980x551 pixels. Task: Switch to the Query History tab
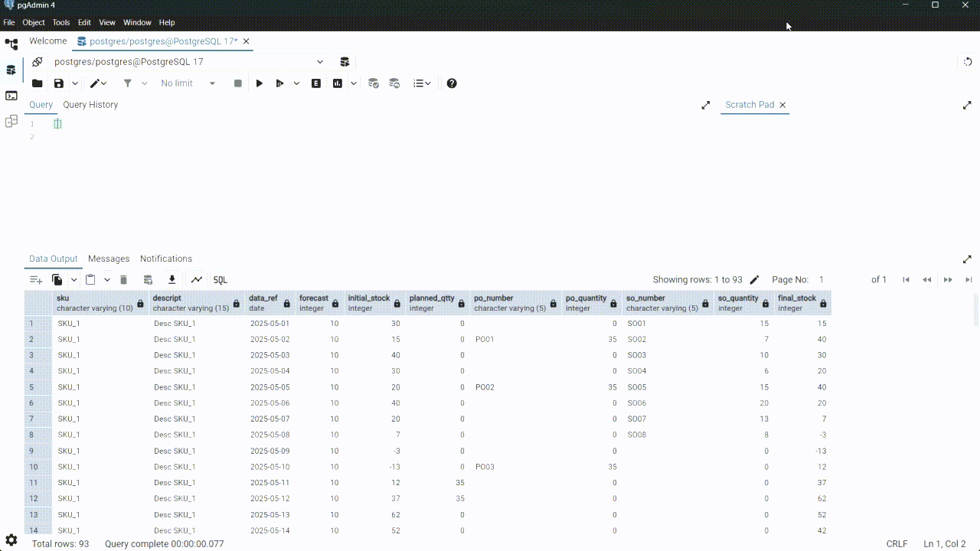point(90,105)
